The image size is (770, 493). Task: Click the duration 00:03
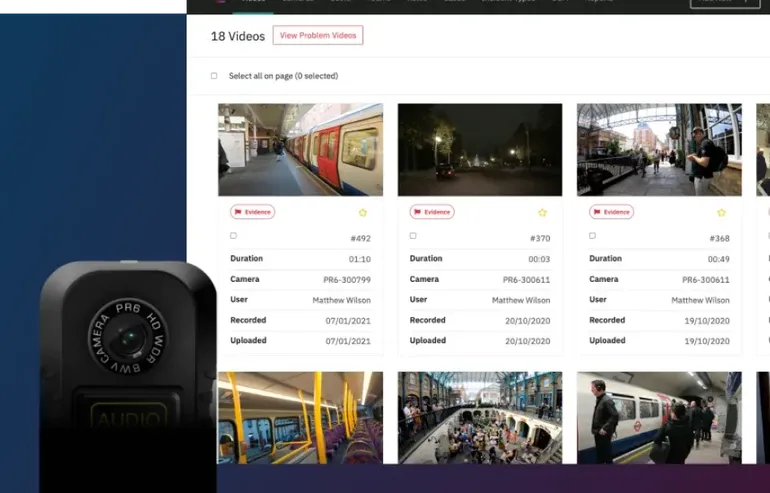pos(539,259)
